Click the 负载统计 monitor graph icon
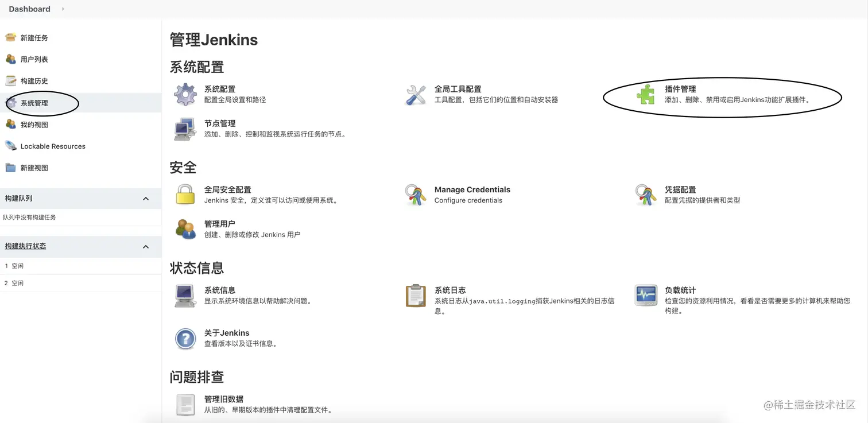This screenshot has width=868, height=423. tap(646, 296)
